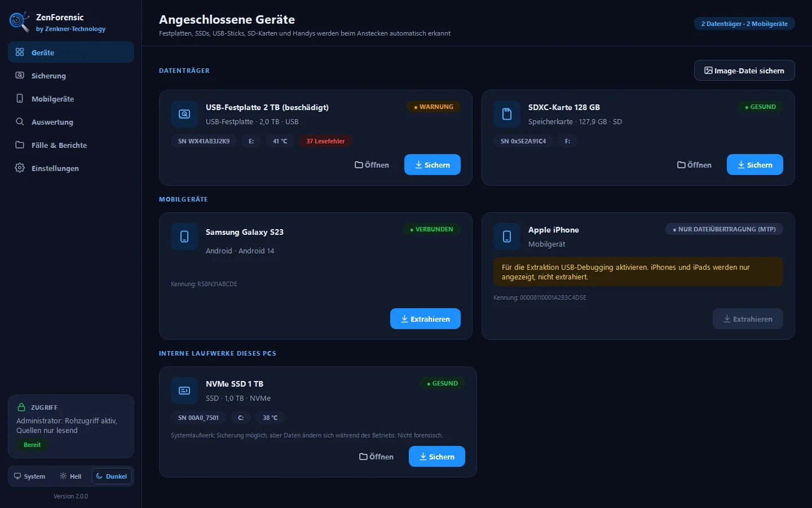Click the ZenForensic magnifier logo icon
Viewport: 812px width, 508px height.
pyautogui.click(x=19, y=22)
